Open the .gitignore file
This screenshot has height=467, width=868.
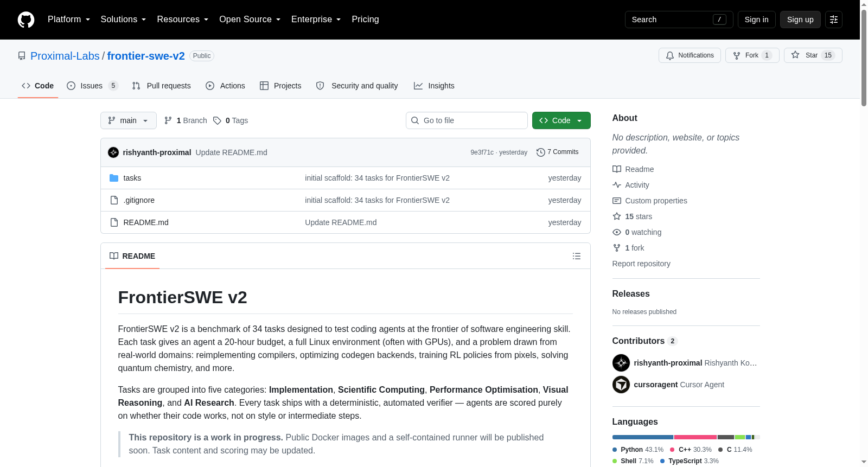[x=139, y=200]
